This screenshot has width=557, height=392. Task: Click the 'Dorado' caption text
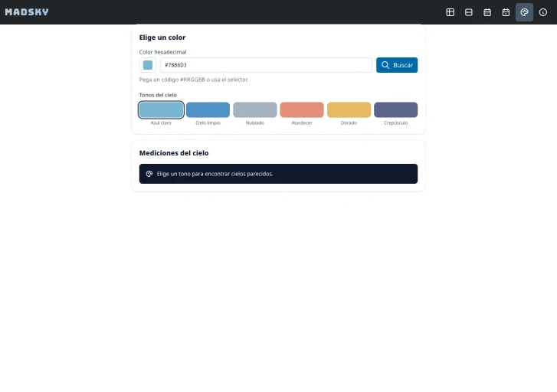coord(349,122)
